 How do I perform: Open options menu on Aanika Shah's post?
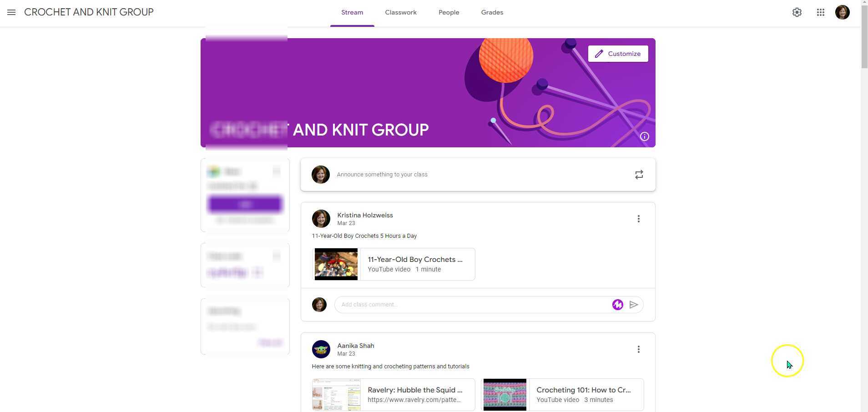click(638, 349)
